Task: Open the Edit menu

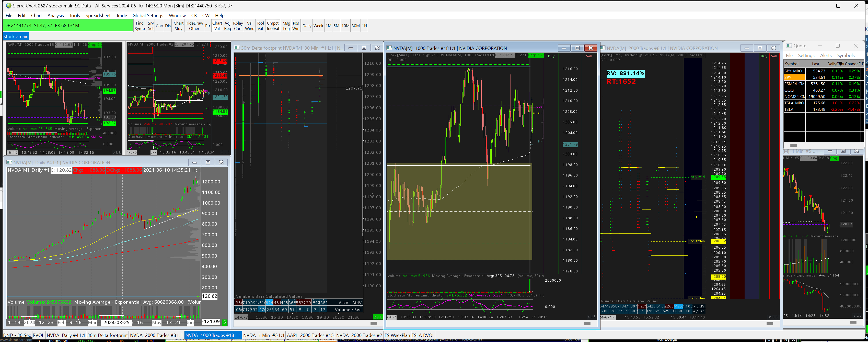Action: coord(21,16)
